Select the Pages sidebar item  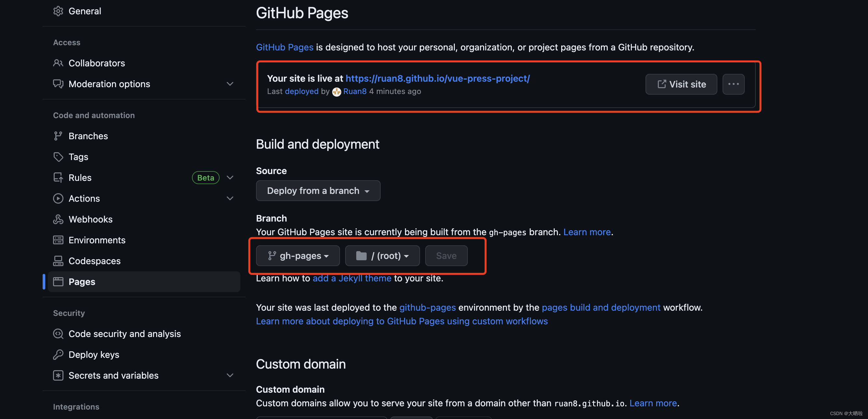pyautogui.click(x=82, y=282)
